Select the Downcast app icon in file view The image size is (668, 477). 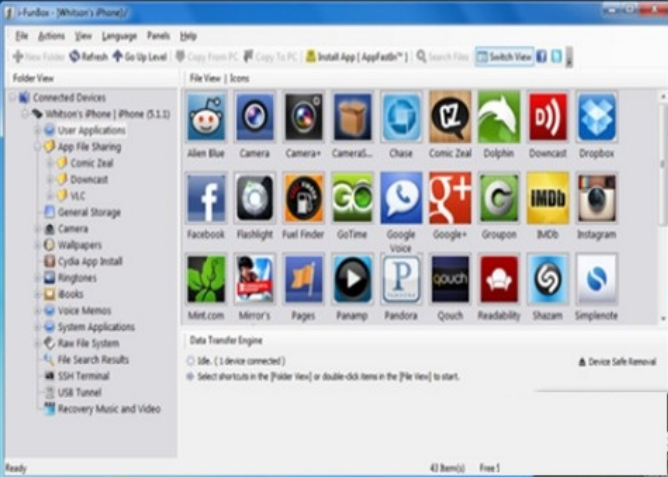pos(547,117)
